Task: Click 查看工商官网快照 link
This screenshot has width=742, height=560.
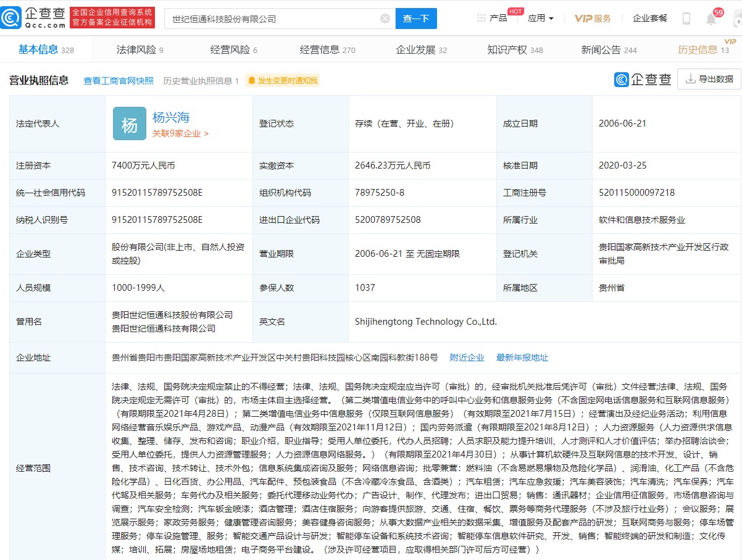Action: pos(119,81)
